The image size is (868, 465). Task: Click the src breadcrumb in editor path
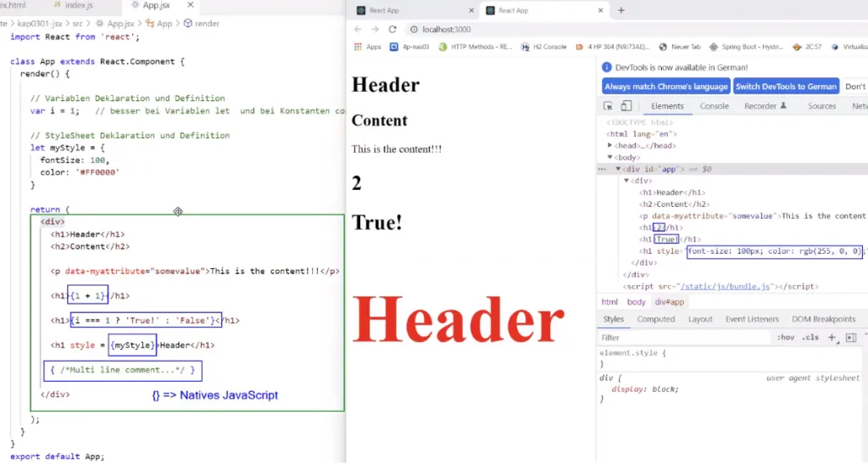pyautogui.click(x=77, y=23)
